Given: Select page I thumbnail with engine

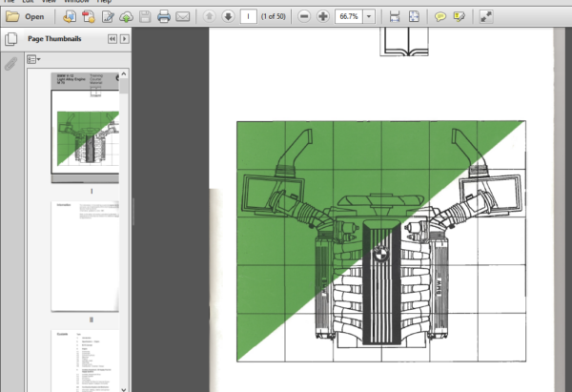Looking at the screenshot, I should 85,128.
